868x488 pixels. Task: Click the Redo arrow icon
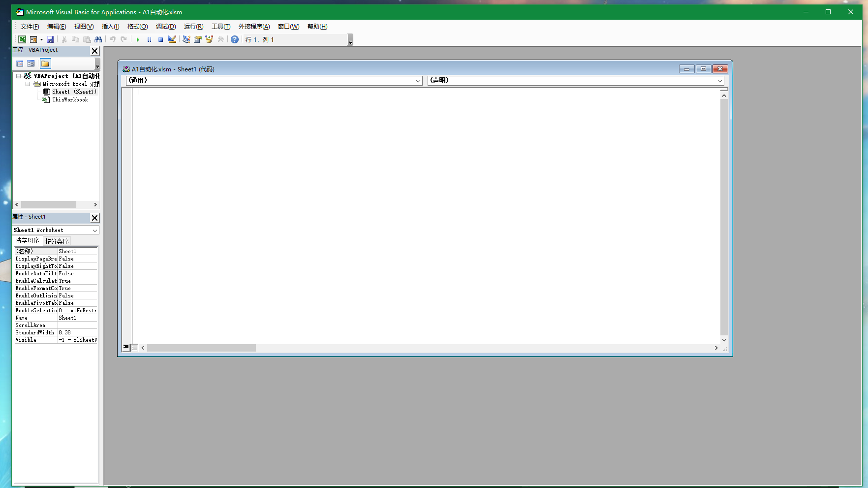pos(124,39)
